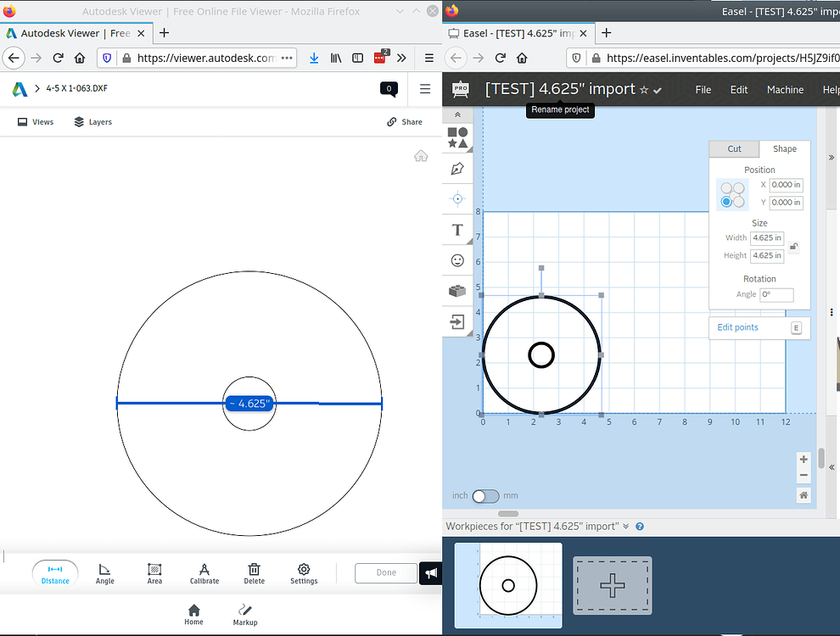This screenshot has height=636, width=840.
Task: Open the Text tool in Easel
Action: click(457, 229)
